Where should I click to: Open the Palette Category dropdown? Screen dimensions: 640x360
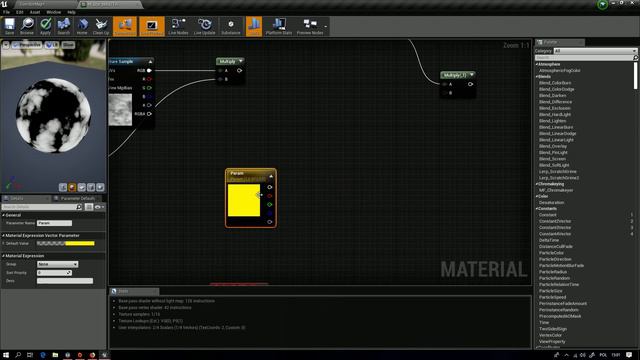point(595,51)
